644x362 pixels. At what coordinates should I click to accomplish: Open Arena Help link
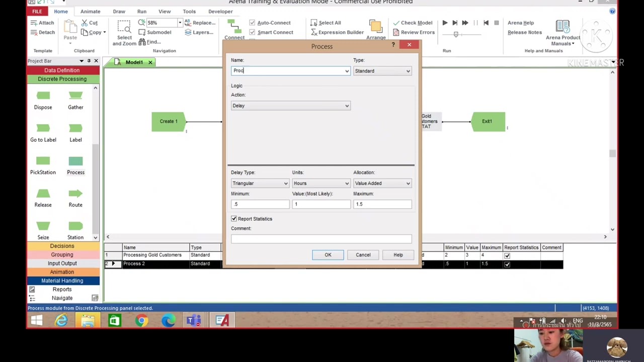[521, 23]
